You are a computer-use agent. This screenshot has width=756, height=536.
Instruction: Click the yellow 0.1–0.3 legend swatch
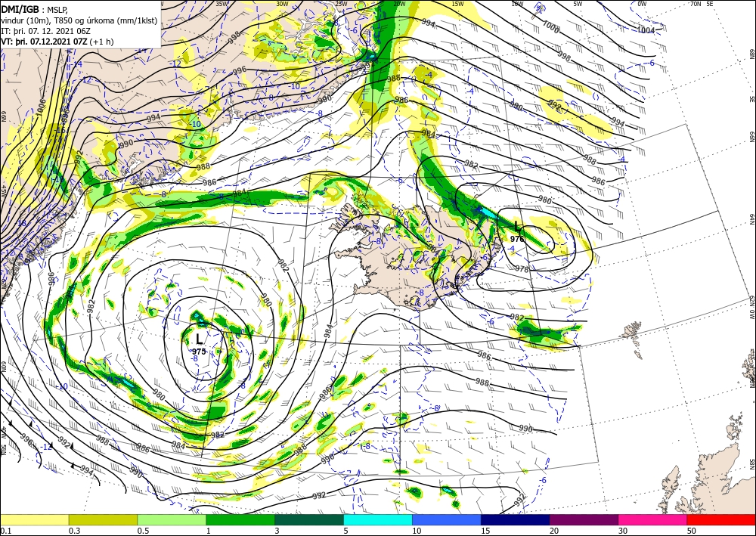coord(35,519)
